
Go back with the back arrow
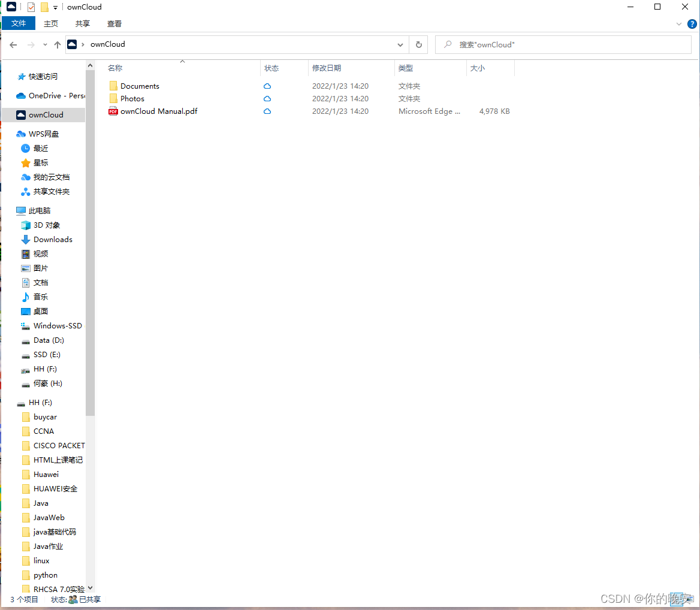pyautogui.click(x=13, y=44)
